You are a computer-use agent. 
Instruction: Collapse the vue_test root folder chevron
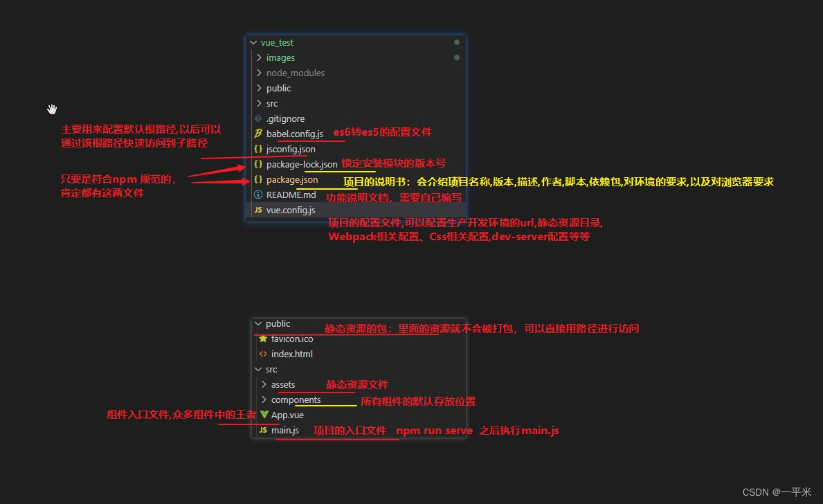pos(253,42)
